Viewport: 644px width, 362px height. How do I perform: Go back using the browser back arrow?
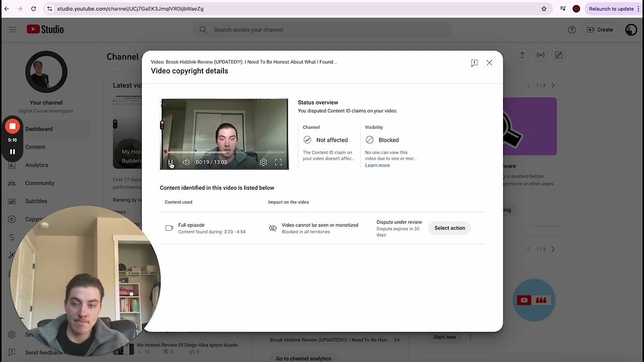click(x=7, y=9)
